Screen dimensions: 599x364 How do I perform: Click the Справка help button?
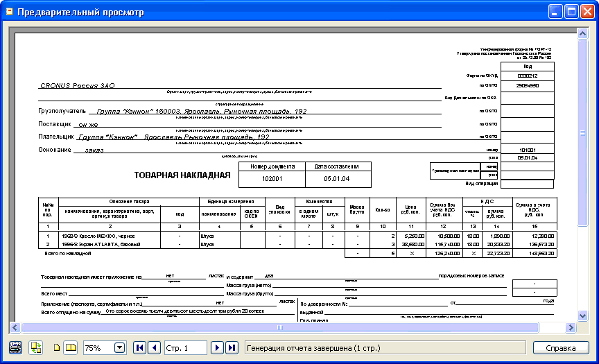coord(561,347)
